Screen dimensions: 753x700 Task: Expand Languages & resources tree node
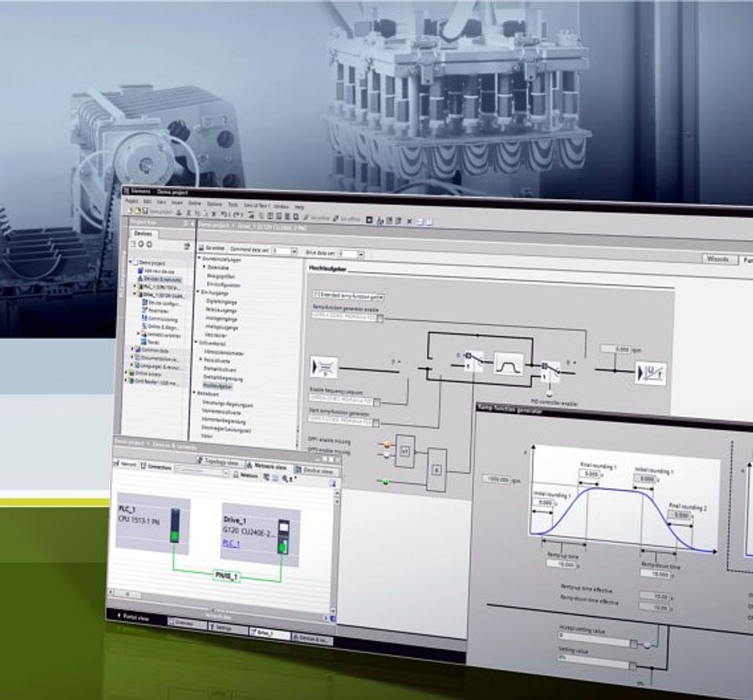tap(133, 366)
